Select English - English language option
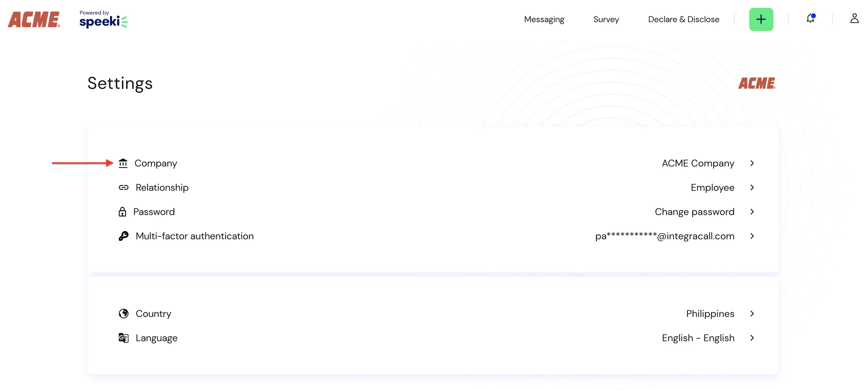The image size is (868, 390). point(699,337)
